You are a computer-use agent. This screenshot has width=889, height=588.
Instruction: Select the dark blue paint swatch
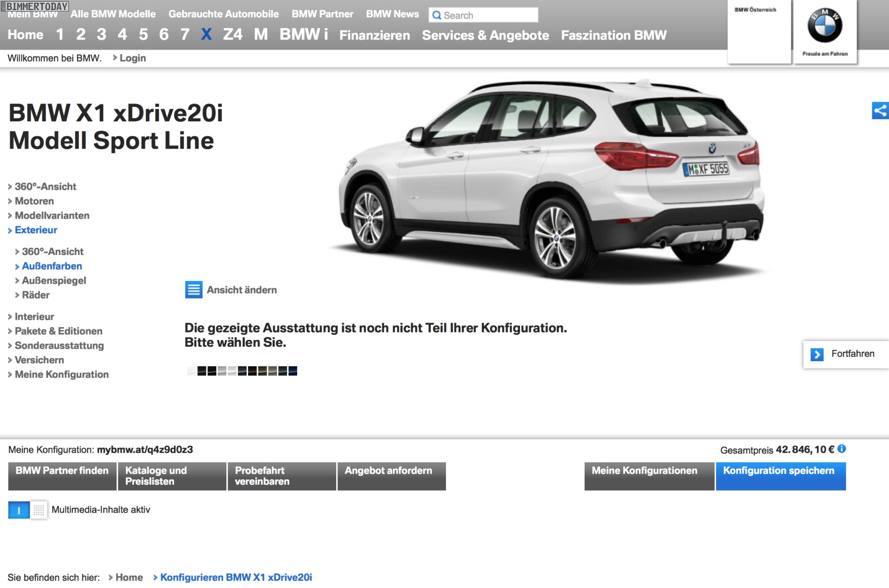293,371
